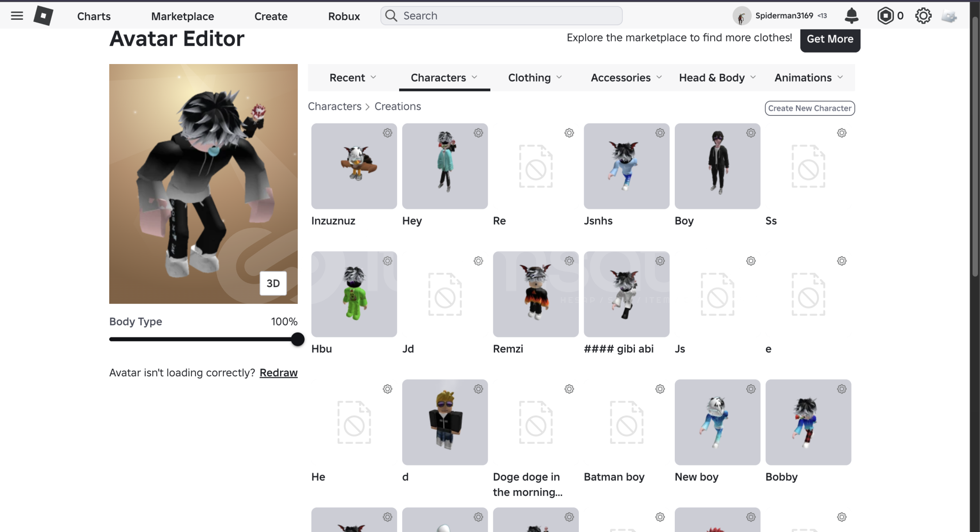Viewport: 980px width, 532px height.
Task: Expand the Accessories dropdown
Action: click(x=627, y=77)
